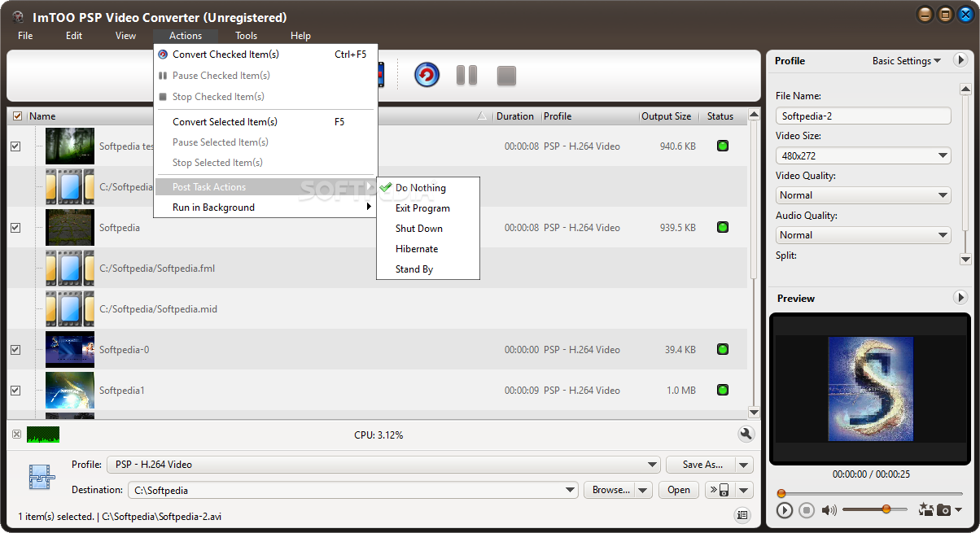Click green status icon of Softpedia row
The height and width of the screenshot is (533, 980).
[x=722, y=228]
